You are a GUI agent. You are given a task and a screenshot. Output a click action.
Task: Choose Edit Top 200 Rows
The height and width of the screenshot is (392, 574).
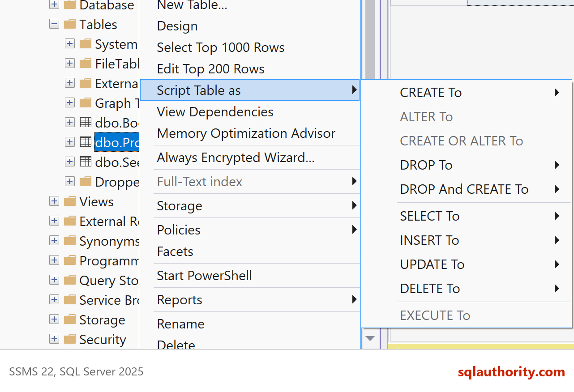click(x=250, y=69)
